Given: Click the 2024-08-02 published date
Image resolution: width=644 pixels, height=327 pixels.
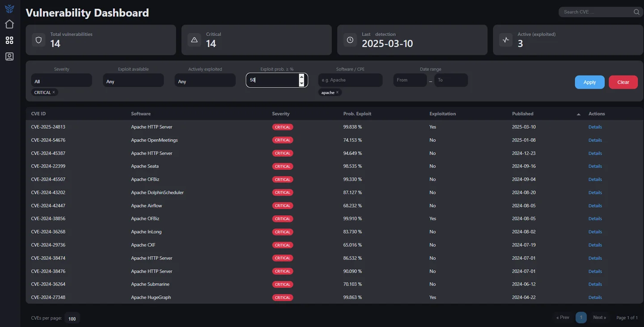Looking at the screenshot, I should [x=524, y=232].
